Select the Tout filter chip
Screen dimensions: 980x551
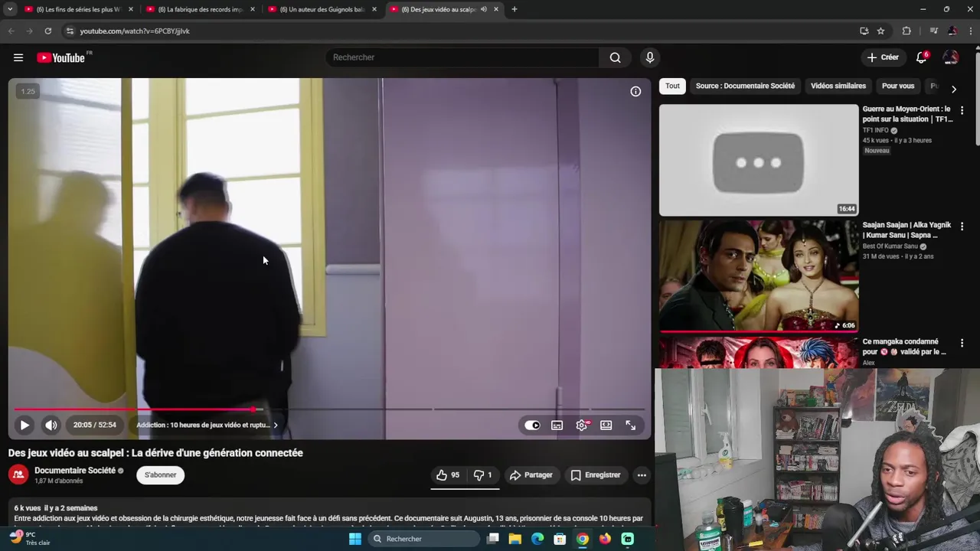point(672,86)
